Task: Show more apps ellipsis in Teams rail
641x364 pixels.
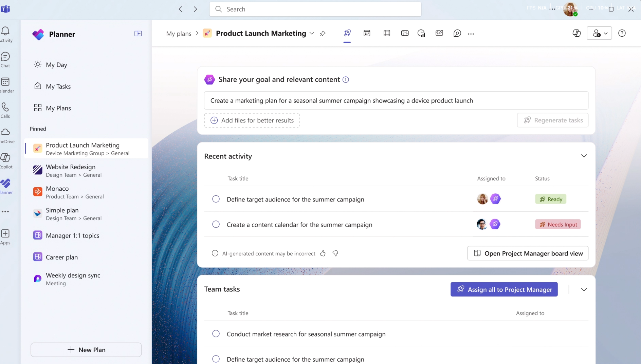Action: pyautogui.click(x=5, y=212)
